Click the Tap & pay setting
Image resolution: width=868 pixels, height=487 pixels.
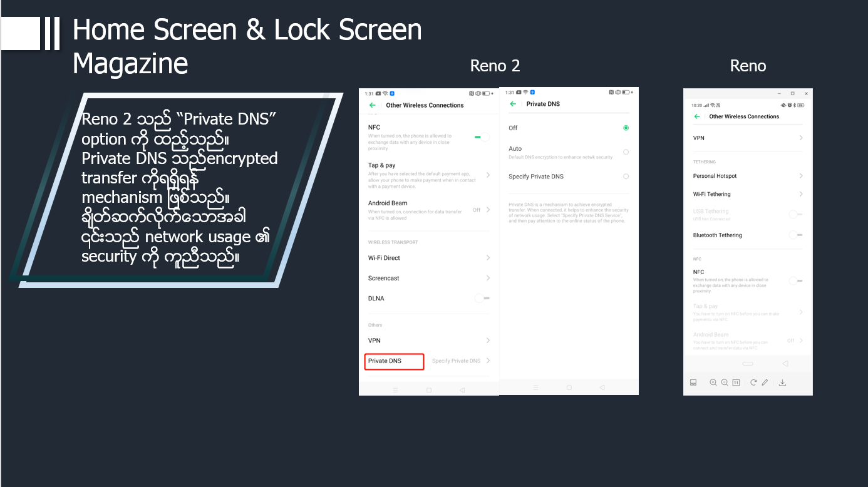pos(429,175)
